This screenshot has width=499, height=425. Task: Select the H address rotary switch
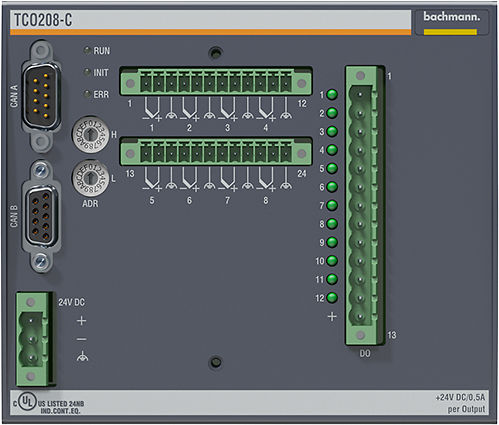point(90,134)
